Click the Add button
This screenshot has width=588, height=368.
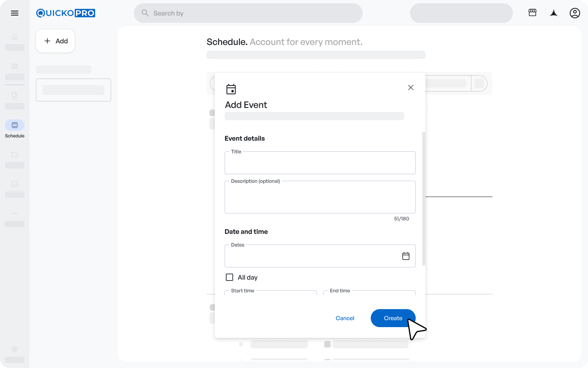[x=56, y=41]
